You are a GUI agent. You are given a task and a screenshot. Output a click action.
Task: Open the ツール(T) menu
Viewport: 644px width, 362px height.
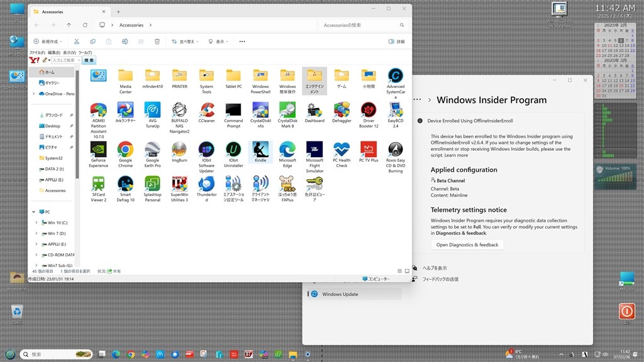tap(85, 53)
